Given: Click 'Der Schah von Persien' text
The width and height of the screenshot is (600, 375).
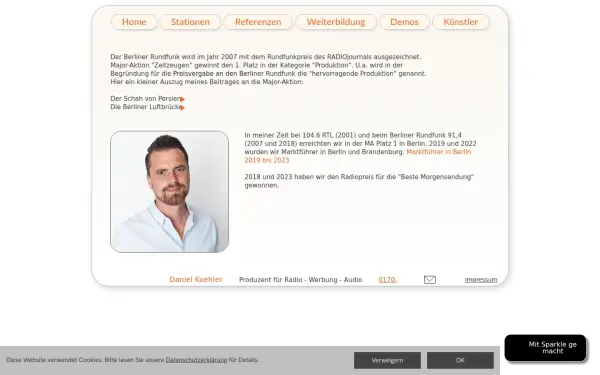Looking at the screenshot, I should click(x=145, y=99).
